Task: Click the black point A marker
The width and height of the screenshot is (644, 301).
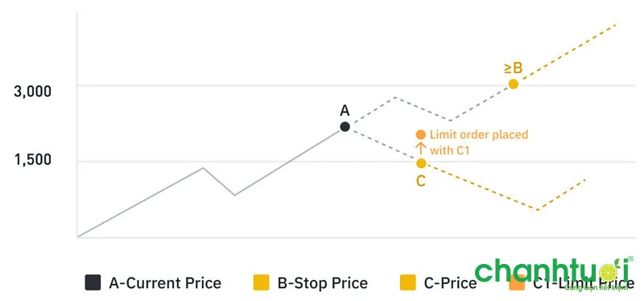Action: [x=345, y=127]
